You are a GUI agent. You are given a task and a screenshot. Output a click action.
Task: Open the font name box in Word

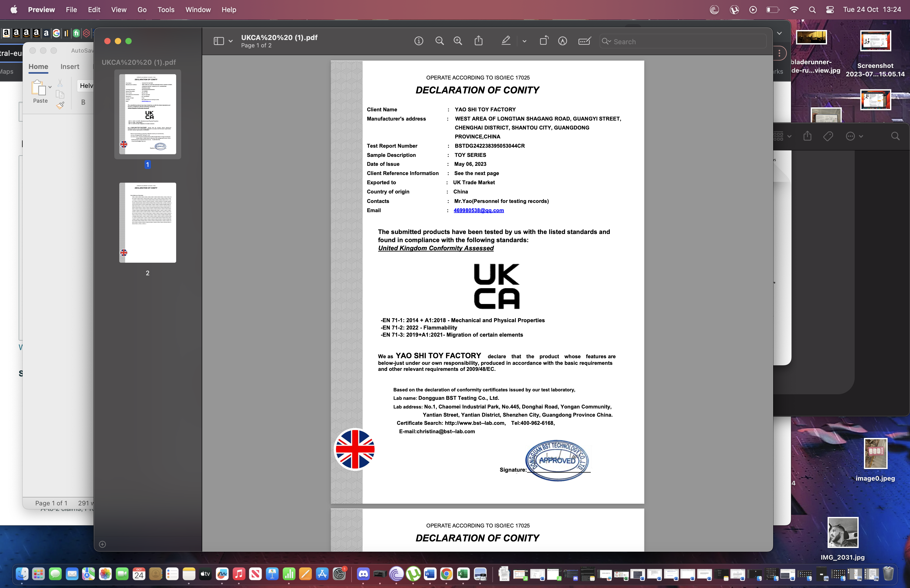click(86, 86)
